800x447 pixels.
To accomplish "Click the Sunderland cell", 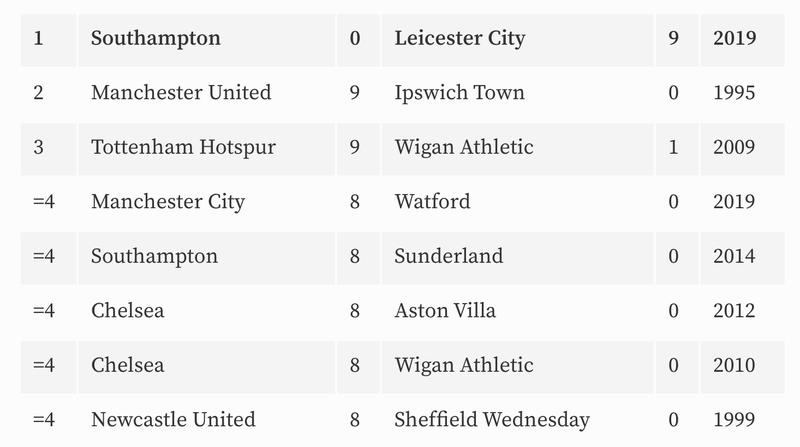I will (517, 258).
